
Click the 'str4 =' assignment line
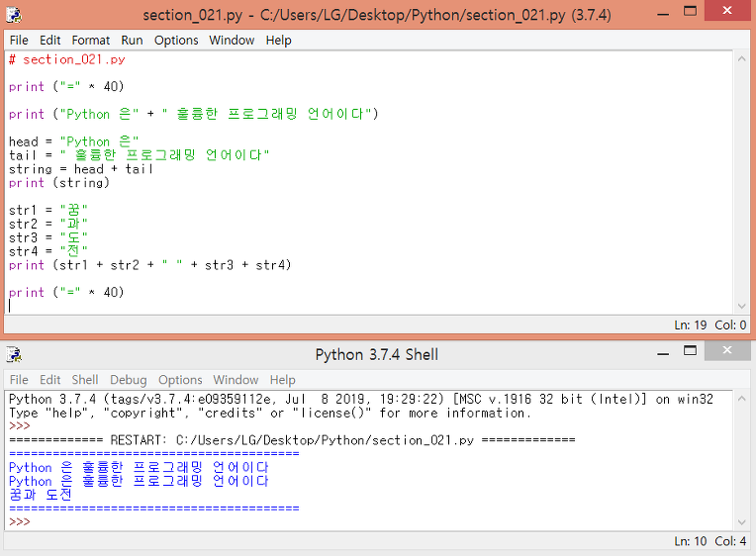point(48,251)
